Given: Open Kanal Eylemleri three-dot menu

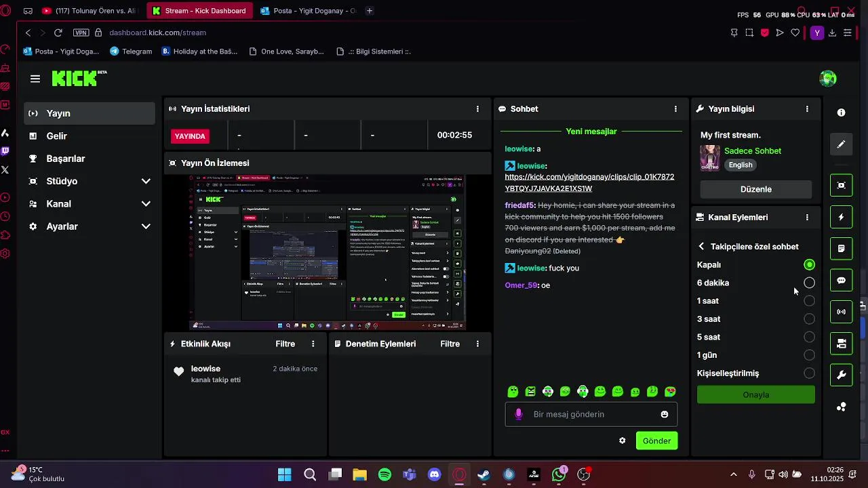Looking at the screenshot, I should point(807,217).
